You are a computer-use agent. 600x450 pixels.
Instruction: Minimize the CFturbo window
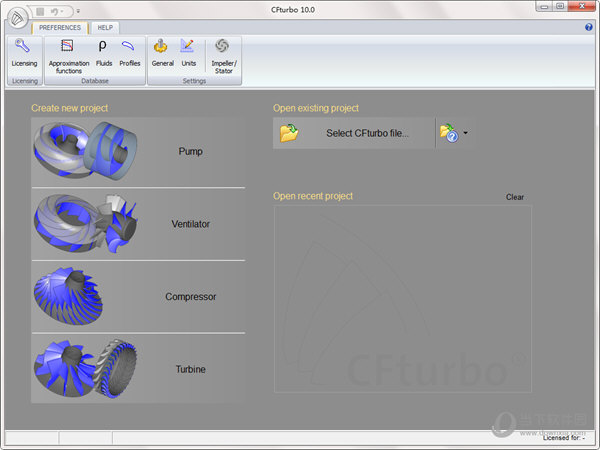point(544,7)
